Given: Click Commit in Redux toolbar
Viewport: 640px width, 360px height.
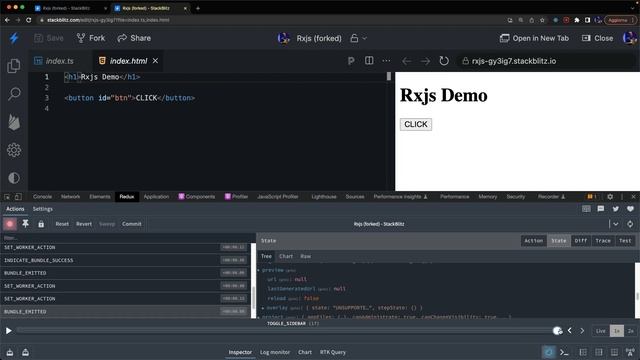Looking at the screenshot, I should point(131,224).
